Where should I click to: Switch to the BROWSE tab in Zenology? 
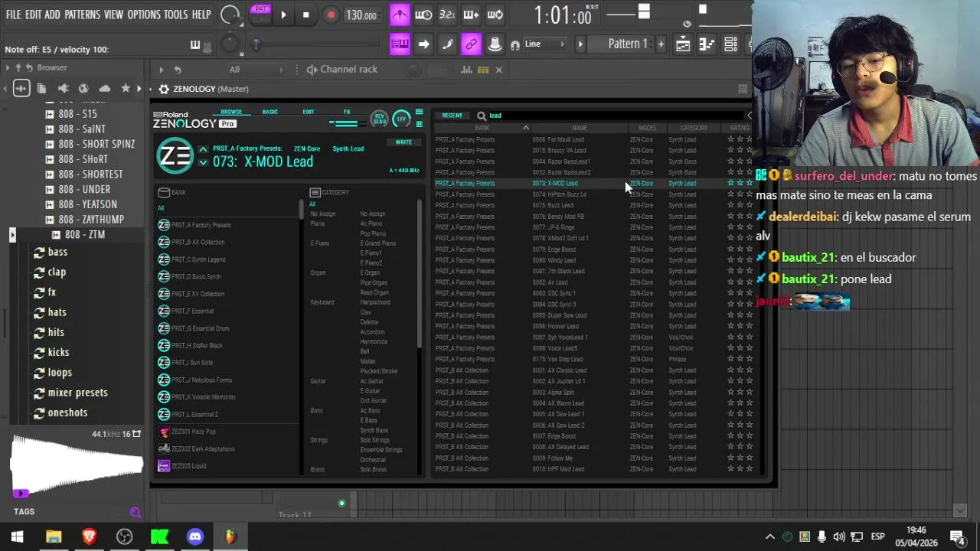point(231,112)
